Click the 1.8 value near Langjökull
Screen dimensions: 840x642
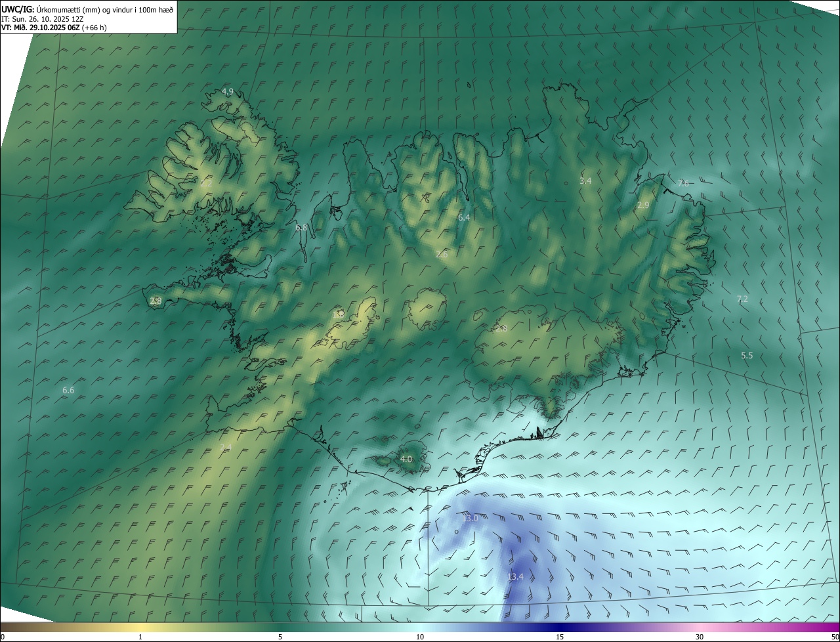(x=339, y=314)
